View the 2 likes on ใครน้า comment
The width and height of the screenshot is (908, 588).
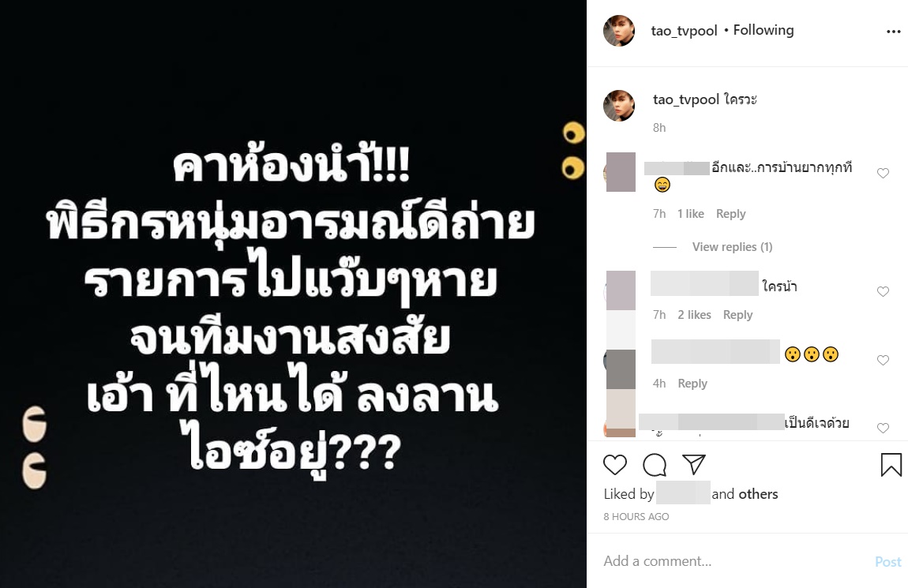pos(694,315)
